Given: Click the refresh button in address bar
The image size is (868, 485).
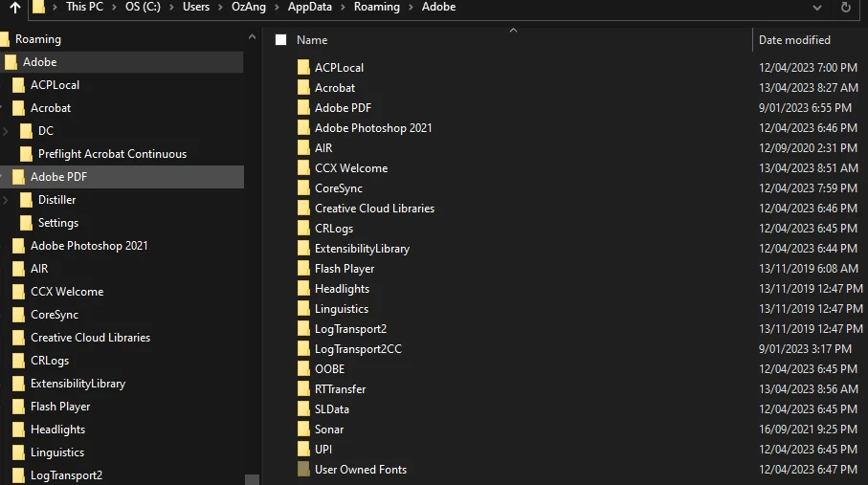Looking at the screenshot, I should pos(845,8).
